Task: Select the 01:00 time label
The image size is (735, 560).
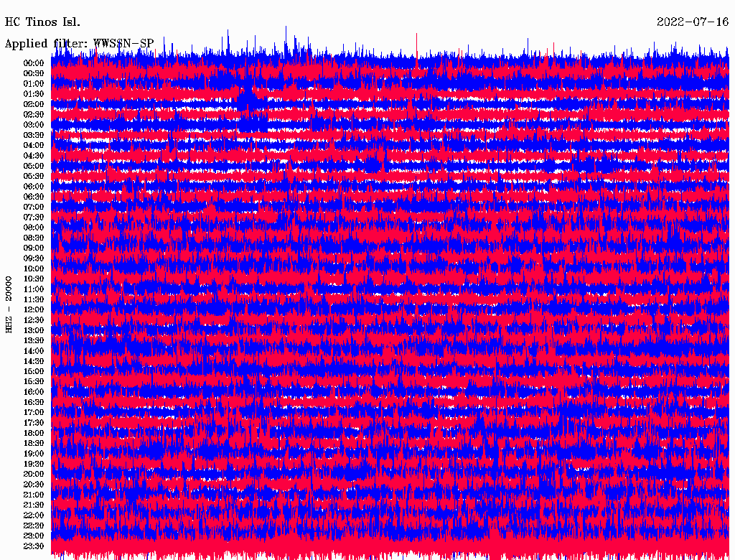Action: [34, 84]
